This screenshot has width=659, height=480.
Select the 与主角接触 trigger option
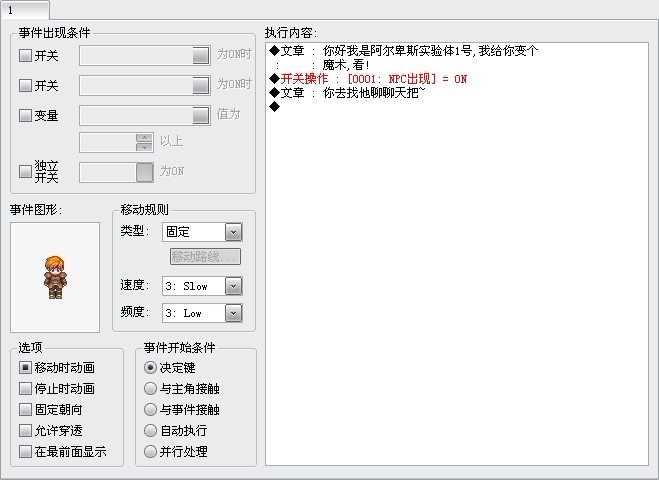(182, 388)
